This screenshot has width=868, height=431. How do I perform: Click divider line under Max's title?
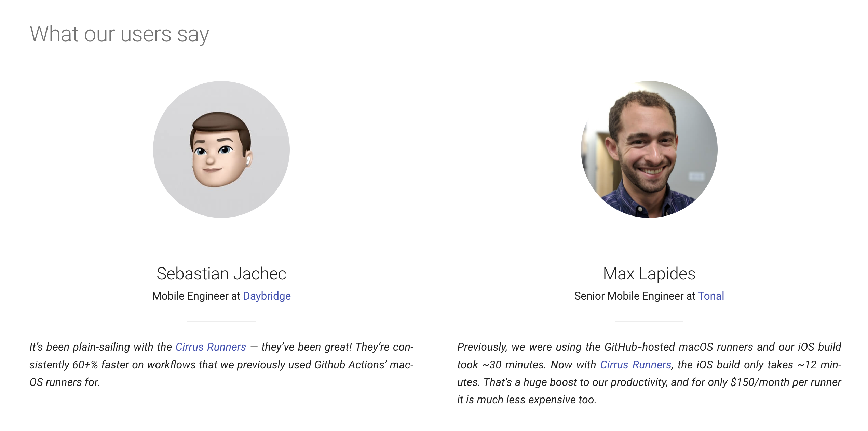click(x=649, y=322)
